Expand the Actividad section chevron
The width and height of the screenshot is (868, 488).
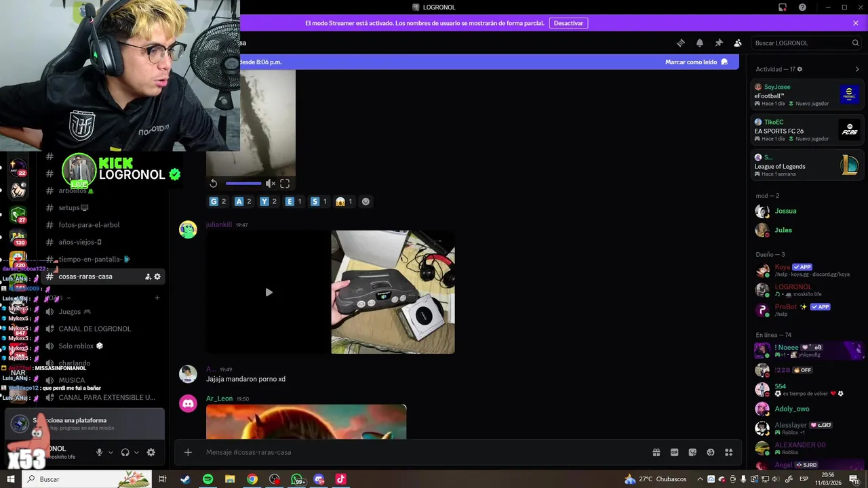click(x=857, y=69)
